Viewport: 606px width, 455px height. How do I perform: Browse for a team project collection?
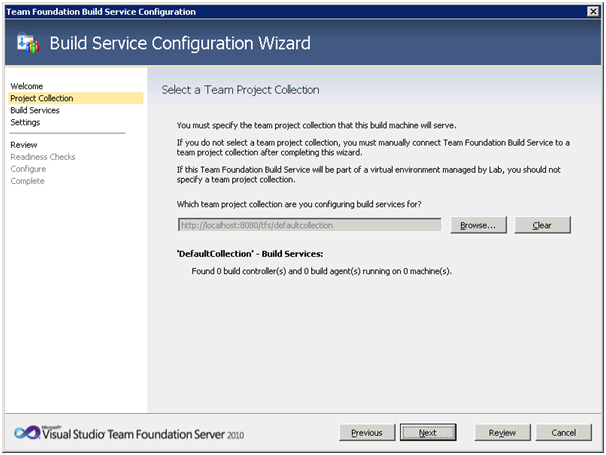pyautogui.click(x=478, y=225)
